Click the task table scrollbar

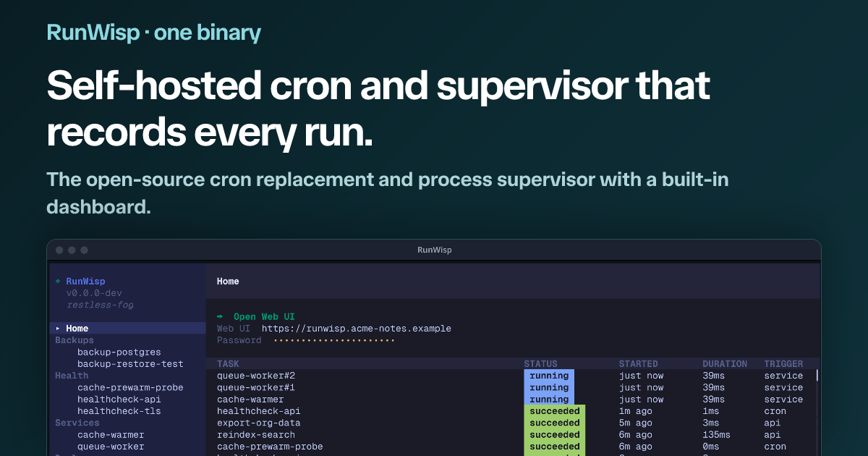[818, 376]
